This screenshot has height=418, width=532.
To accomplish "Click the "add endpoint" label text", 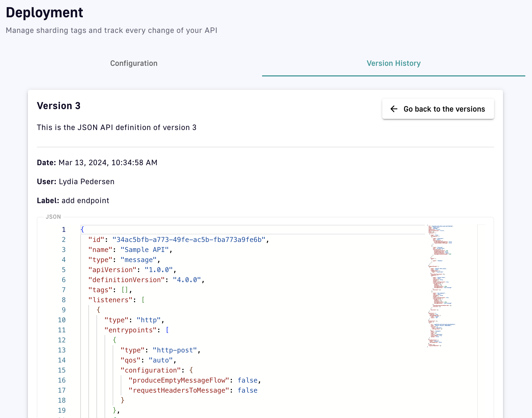I will click(x=85, y=201).
